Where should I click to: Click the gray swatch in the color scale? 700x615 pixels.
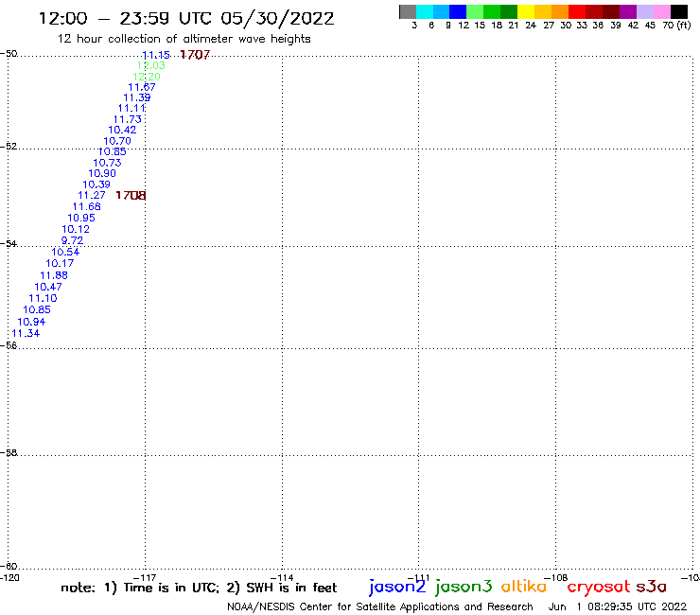tap(408, 11)
